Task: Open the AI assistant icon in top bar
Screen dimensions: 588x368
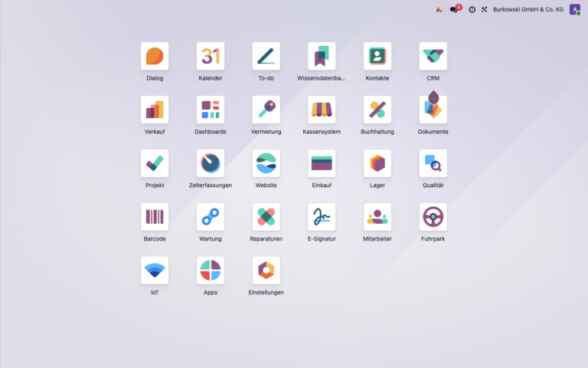Action: click(x=439, y=9)
